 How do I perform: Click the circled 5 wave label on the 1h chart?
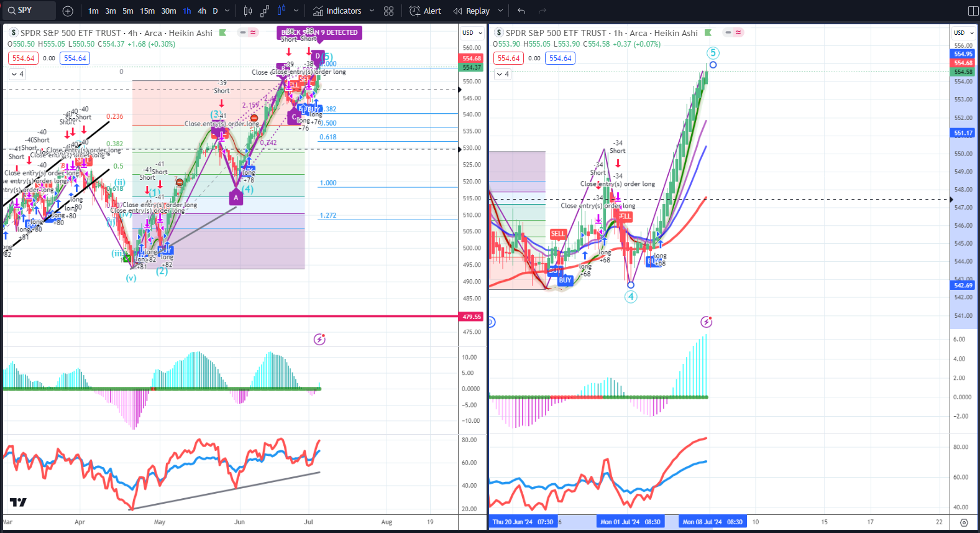pos(713,53)
